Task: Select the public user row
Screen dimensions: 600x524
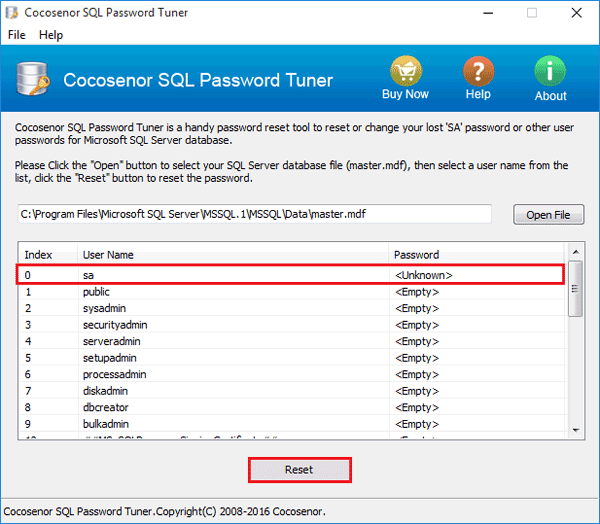Action: coord(291,292)
